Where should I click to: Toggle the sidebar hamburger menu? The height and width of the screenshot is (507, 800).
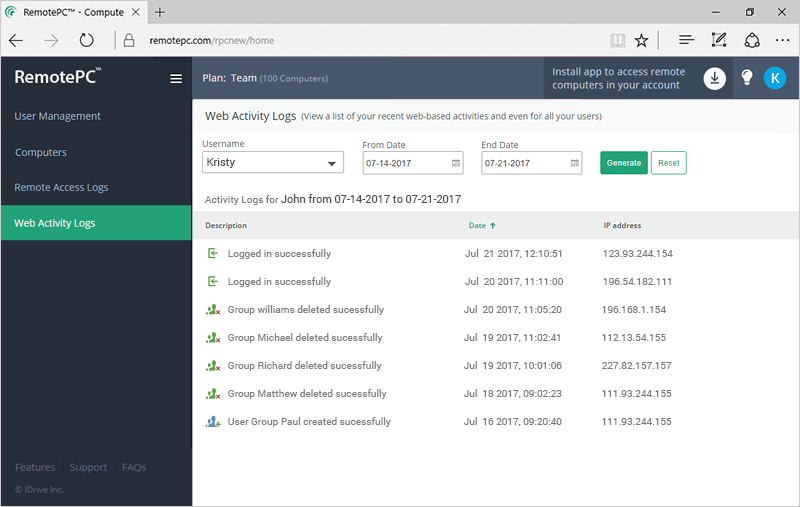click(176, 79)
